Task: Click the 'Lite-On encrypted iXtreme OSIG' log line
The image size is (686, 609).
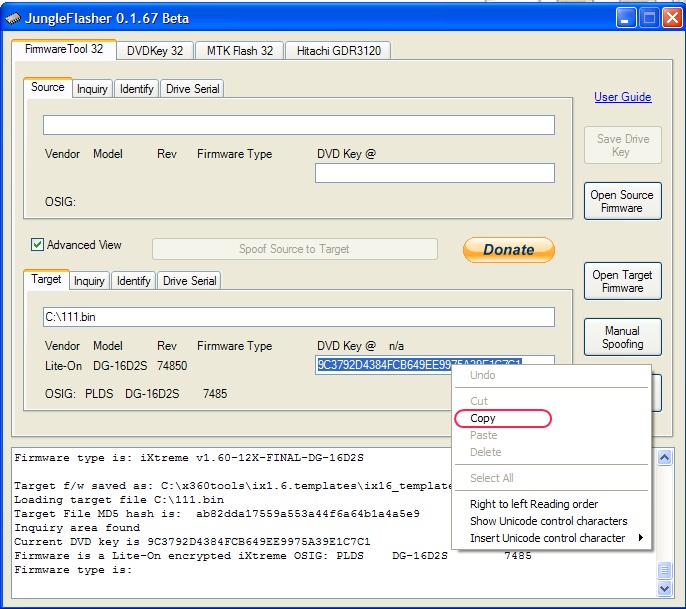Action: click(x=273, y=556)
